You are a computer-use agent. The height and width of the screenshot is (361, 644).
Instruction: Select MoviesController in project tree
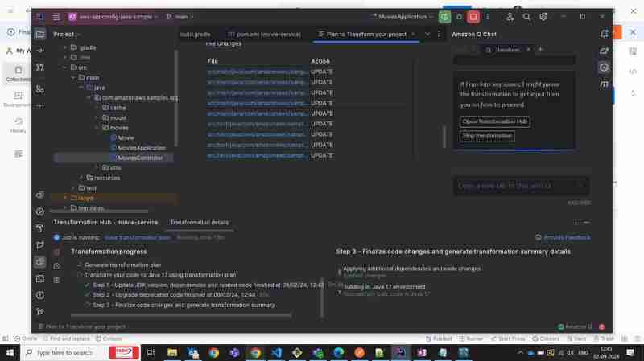(140, 158)
